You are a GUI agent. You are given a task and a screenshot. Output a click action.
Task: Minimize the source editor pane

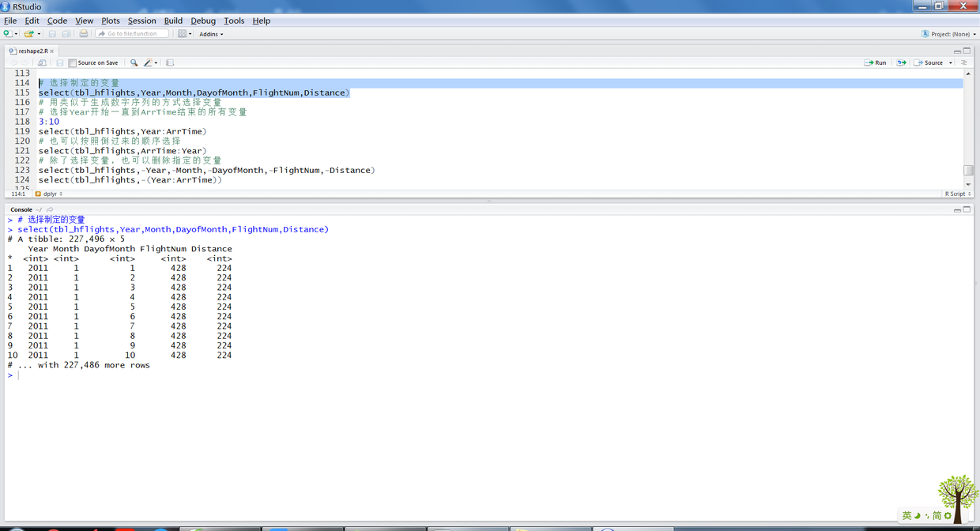pyautogui.click(x=957, y=51)
